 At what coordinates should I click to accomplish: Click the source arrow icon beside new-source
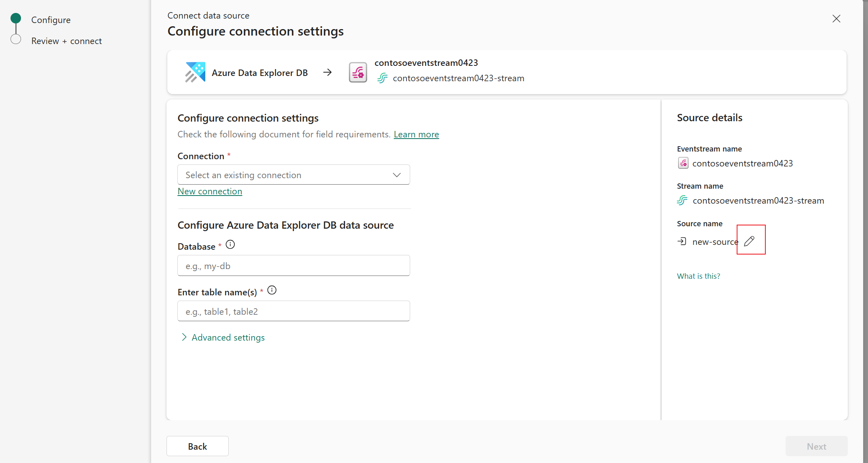(682, 241)
